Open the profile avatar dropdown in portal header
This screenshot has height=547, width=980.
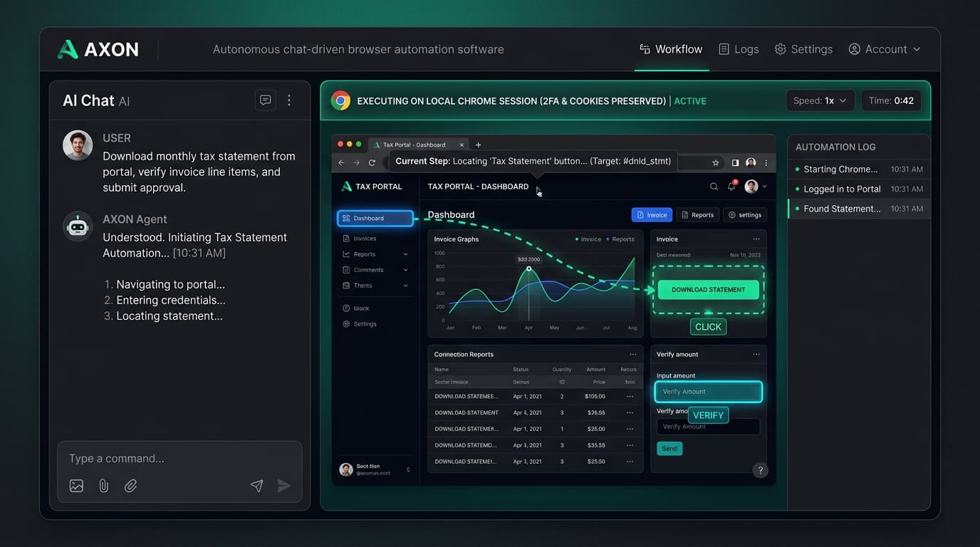click(756, 187)
